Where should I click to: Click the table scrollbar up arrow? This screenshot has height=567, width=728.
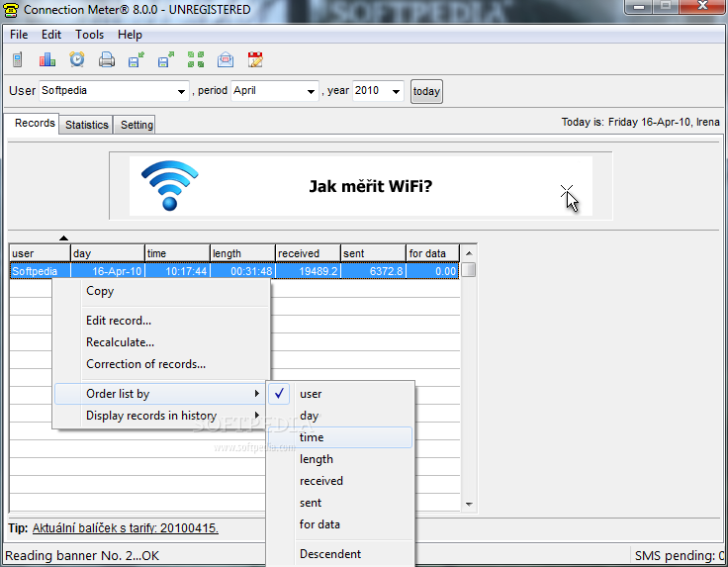pyautogui.click(x=469, y=253)
